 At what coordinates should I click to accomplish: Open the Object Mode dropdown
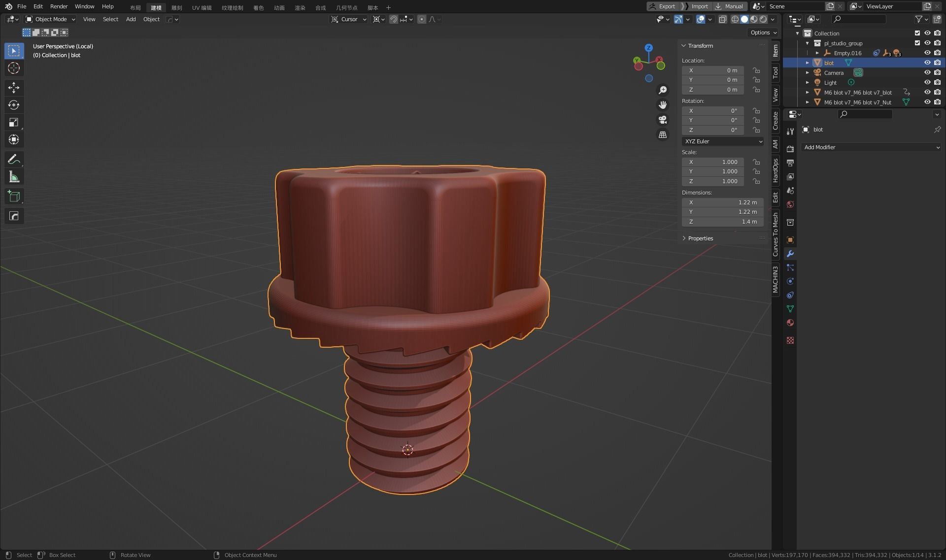(x=51, y=19)
